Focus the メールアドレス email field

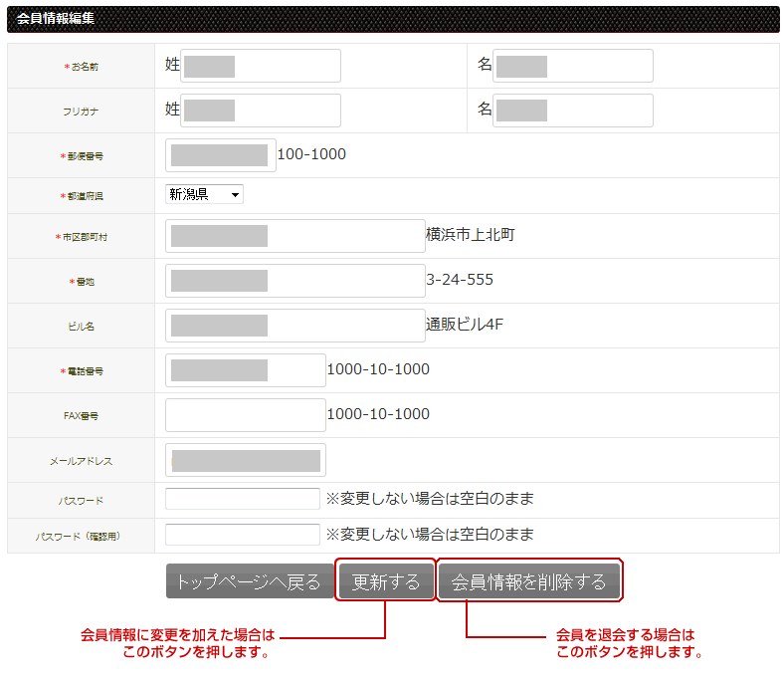[245, 460]
